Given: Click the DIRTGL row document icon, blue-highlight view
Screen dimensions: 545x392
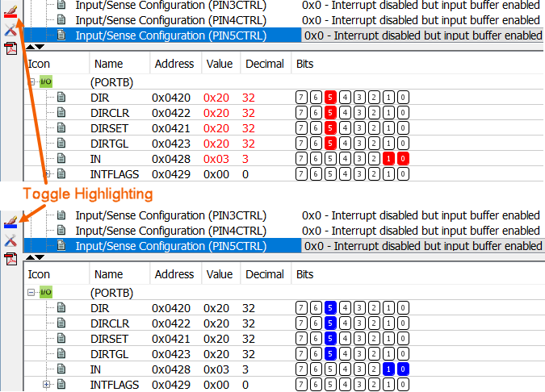Looking at the screenshot, I should (61, 353).
